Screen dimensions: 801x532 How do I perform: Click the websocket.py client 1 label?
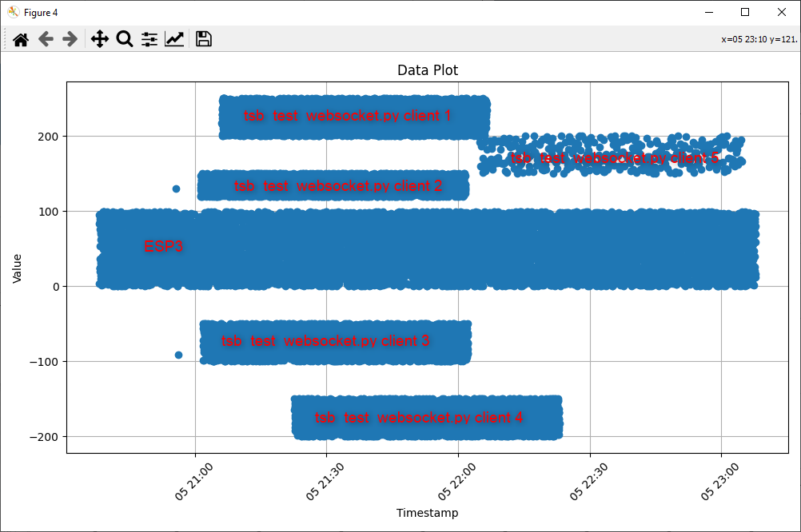[x=347, y=117]
